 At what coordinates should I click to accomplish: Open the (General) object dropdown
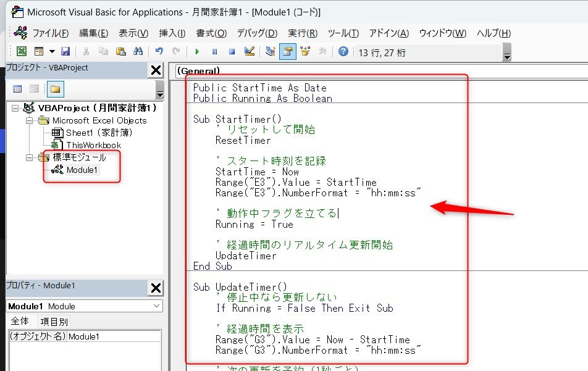point(381,71)
